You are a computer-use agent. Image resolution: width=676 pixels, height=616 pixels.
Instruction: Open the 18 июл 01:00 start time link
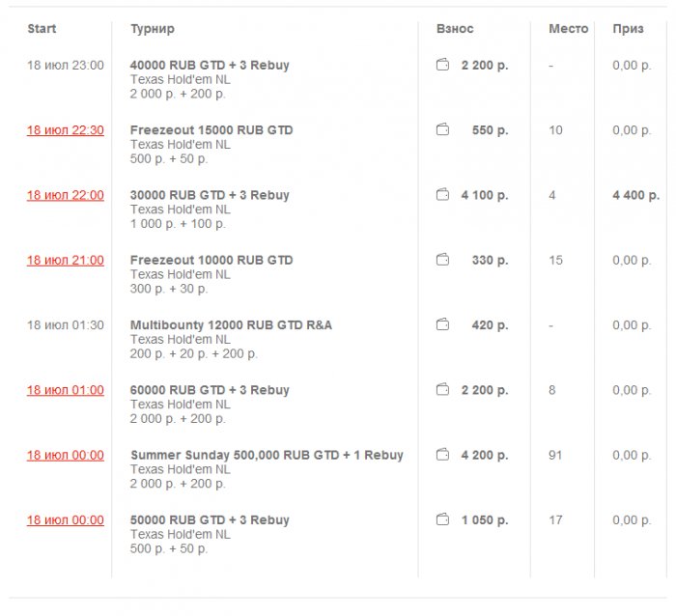tap(65, 390)
